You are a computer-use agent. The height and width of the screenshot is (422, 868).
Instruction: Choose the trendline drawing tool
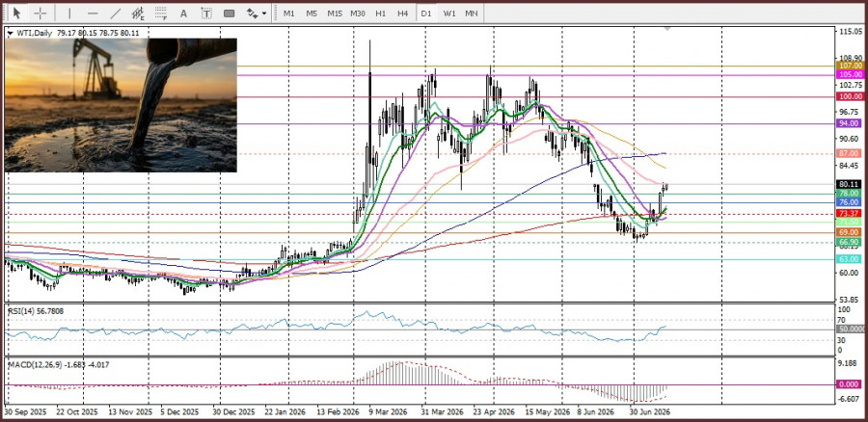(x=116, y=13)
